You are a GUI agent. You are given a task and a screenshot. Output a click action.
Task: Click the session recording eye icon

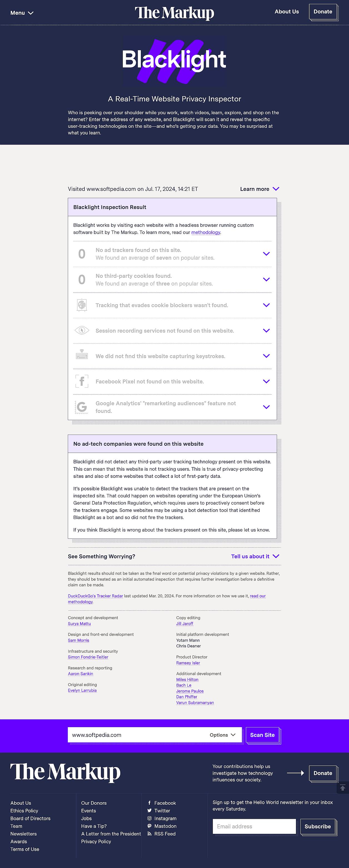tap(81, 331)
